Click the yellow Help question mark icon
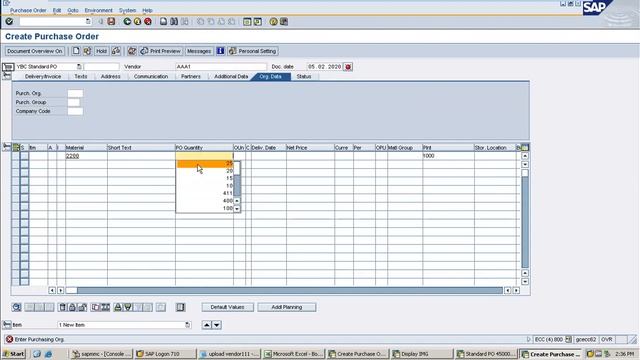640x360 pixels. [273, 21]
